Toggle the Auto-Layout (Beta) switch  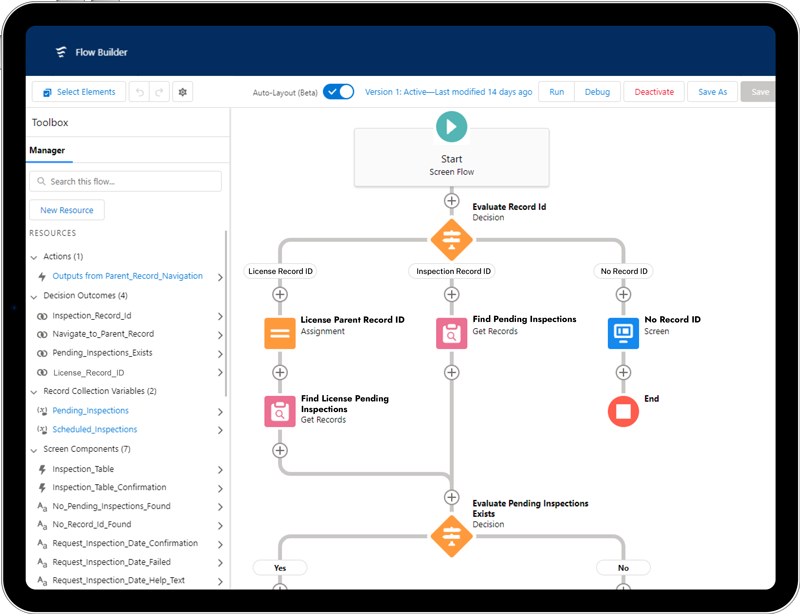coord(338,92)
